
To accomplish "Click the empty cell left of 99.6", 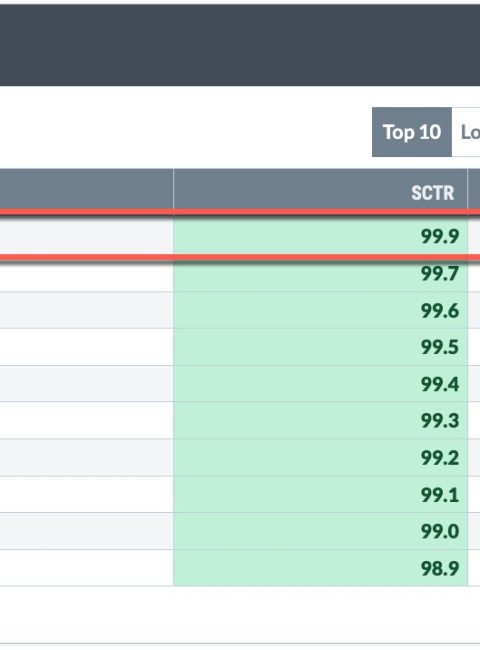I will pyautogui.click(x=87, y=310).
